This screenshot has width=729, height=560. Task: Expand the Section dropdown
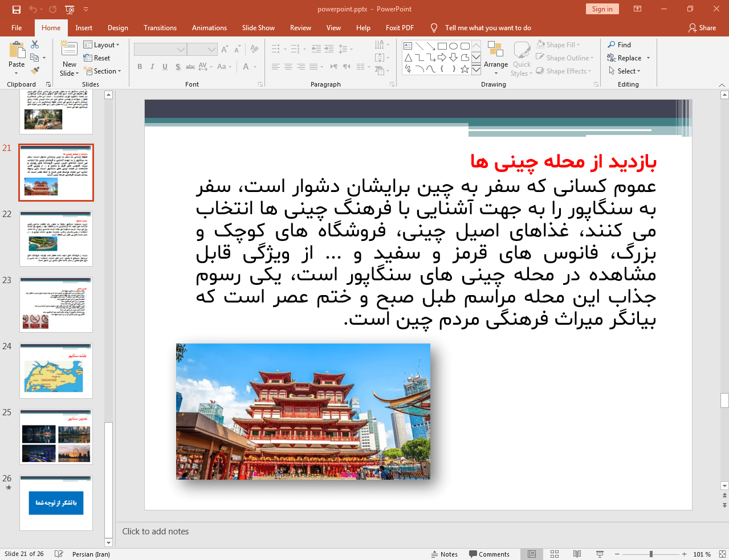103,71
